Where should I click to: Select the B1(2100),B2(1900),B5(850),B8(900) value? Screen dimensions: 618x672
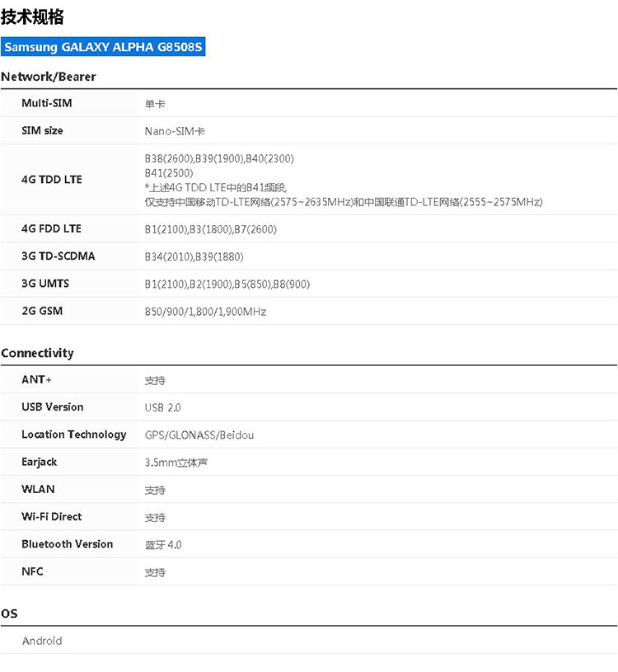click(227, 284)
